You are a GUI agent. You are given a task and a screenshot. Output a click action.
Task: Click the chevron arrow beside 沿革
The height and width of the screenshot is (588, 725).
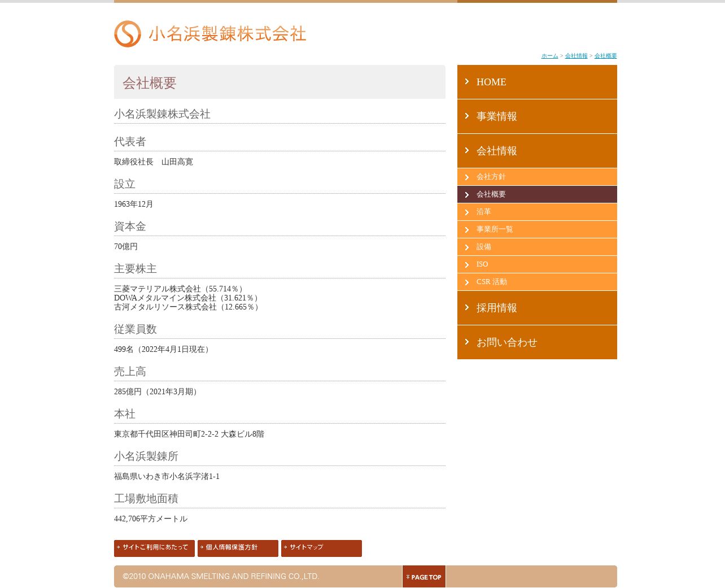coord(467,212)
